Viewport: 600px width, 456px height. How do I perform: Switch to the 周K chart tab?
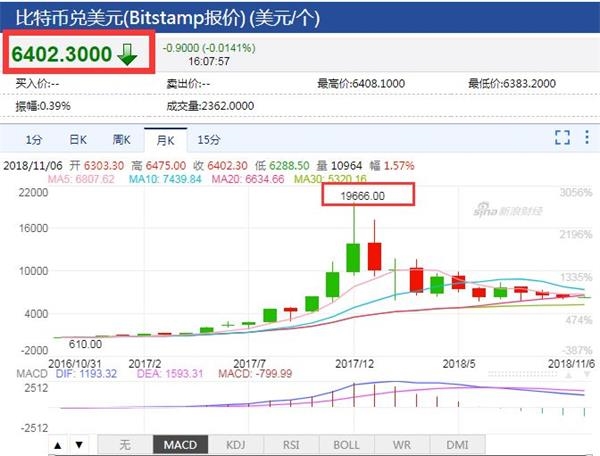click(x=122, y=140)
